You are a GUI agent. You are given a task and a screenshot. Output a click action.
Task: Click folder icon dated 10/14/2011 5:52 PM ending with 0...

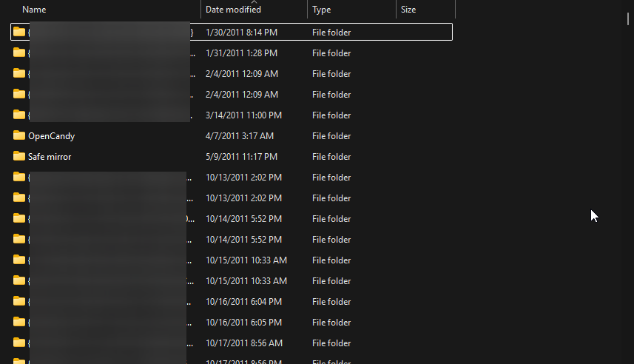point(19,218)
